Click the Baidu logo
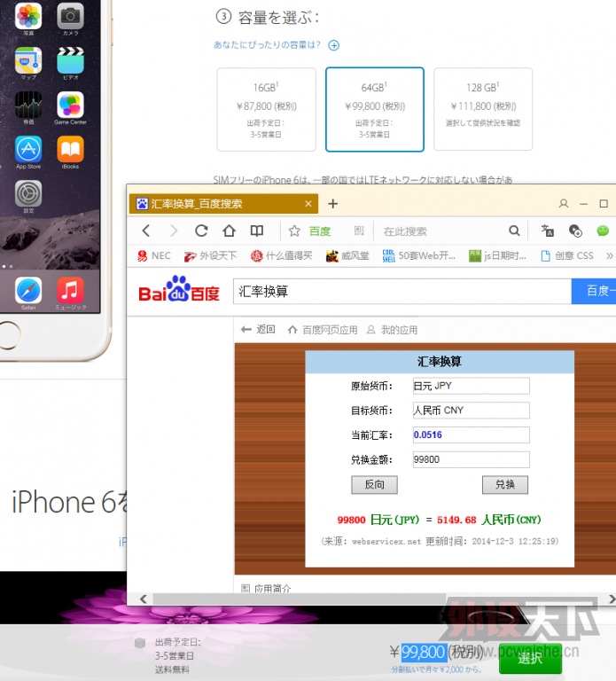The width and height of the screenshot is (616, 681). (179, 290)
